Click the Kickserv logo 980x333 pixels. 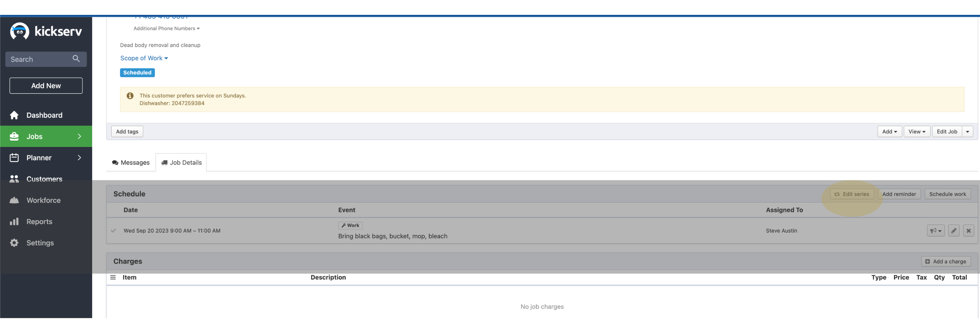(46, 31)
